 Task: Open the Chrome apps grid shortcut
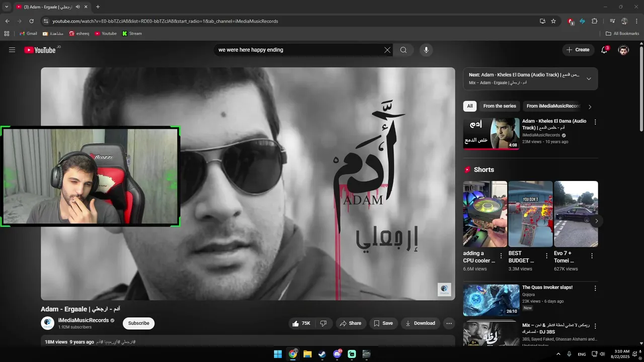coord(7,34)
